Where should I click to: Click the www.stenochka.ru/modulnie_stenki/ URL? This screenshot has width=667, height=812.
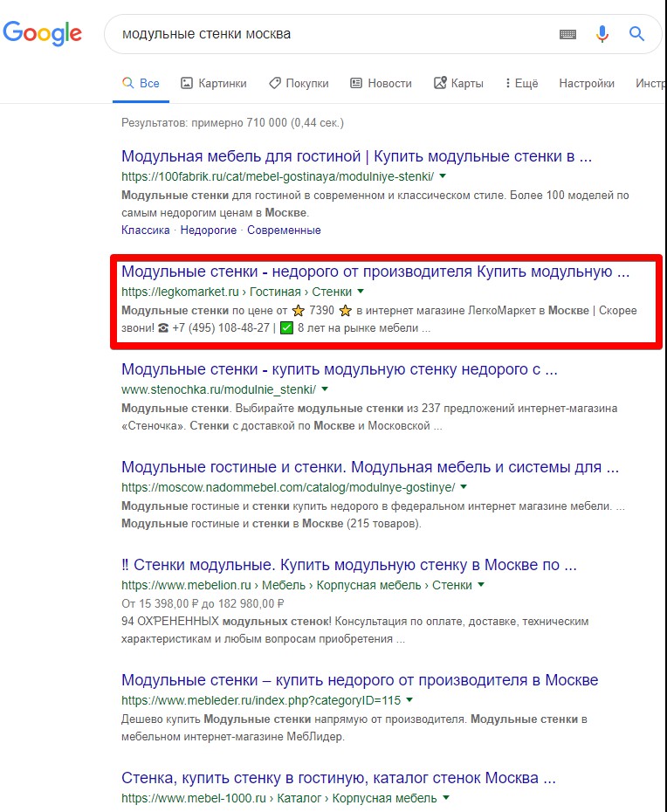(218, 389)
